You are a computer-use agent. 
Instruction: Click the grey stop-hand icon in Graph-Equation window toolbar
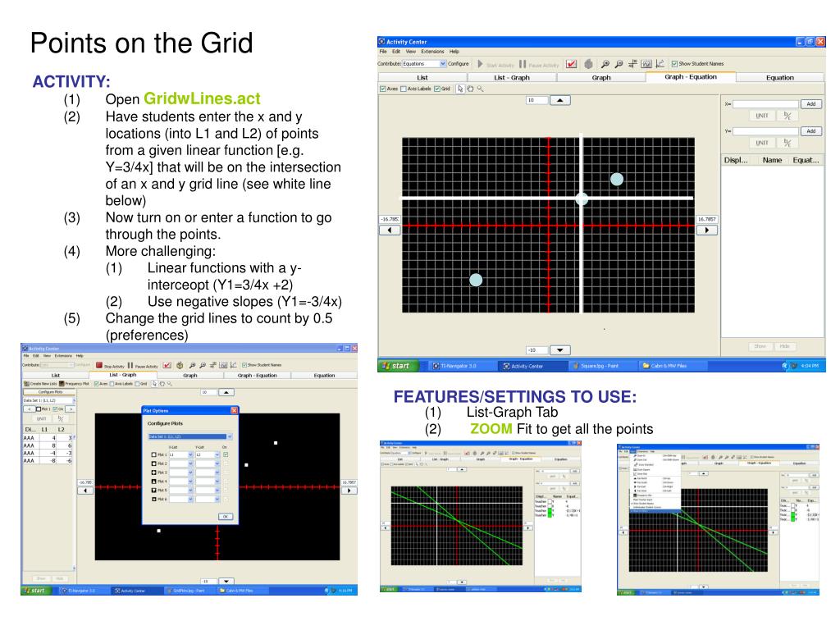click(588, 64)
